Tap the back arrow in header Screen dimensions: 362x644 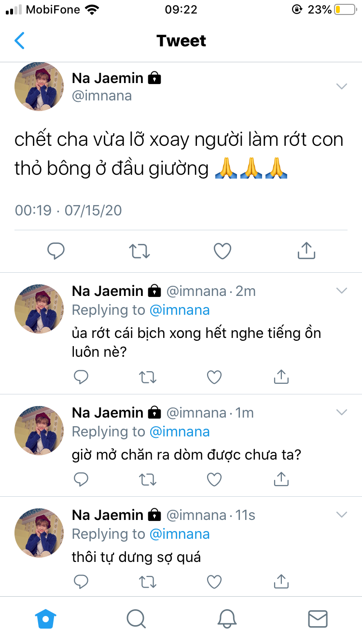pos(19,41)
